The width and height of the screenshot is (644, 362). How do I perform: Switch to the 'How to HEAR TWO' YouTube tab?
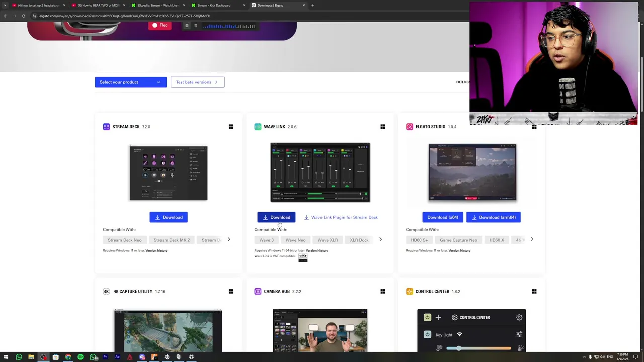[x=99, y=5]
